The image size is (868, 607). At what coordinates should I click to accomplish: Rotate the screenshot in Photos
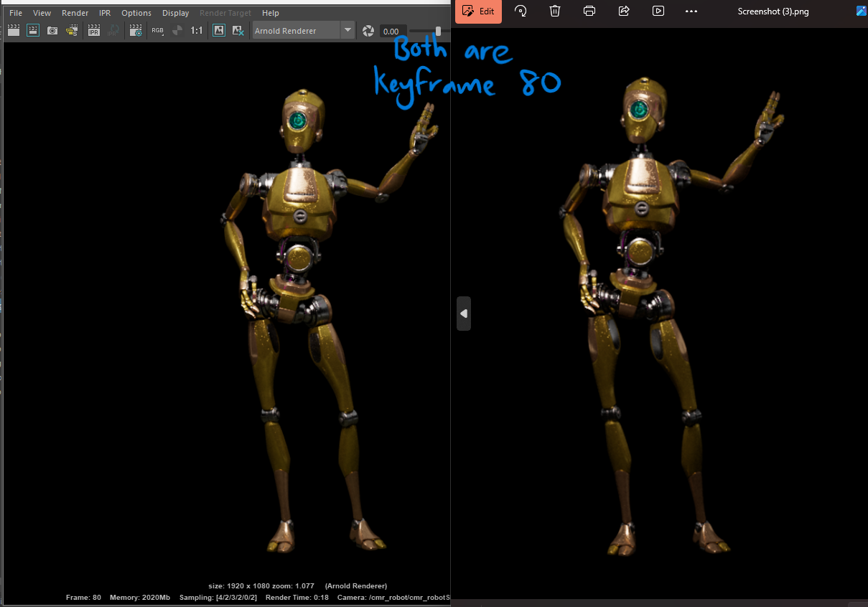[x=521, y=11]
